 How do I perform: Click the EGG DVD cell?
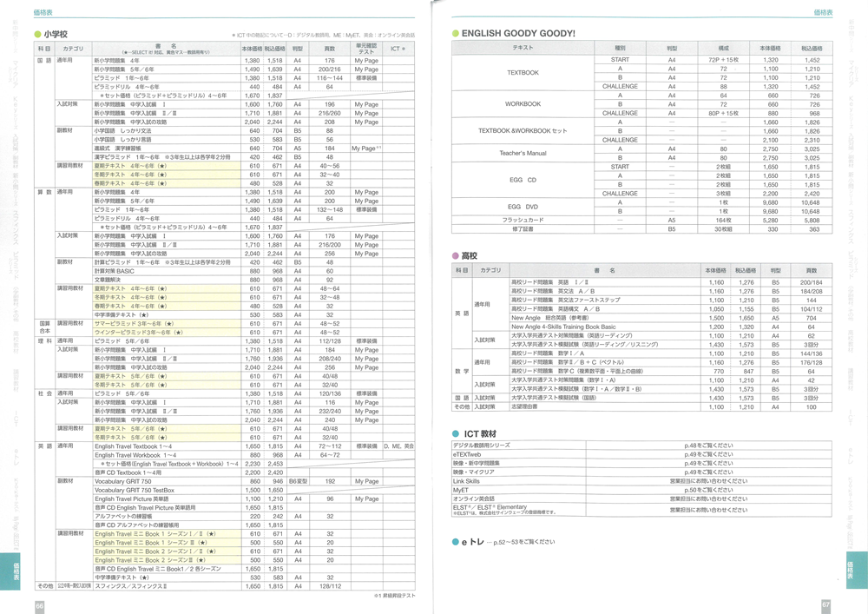[x=523, y=207]
